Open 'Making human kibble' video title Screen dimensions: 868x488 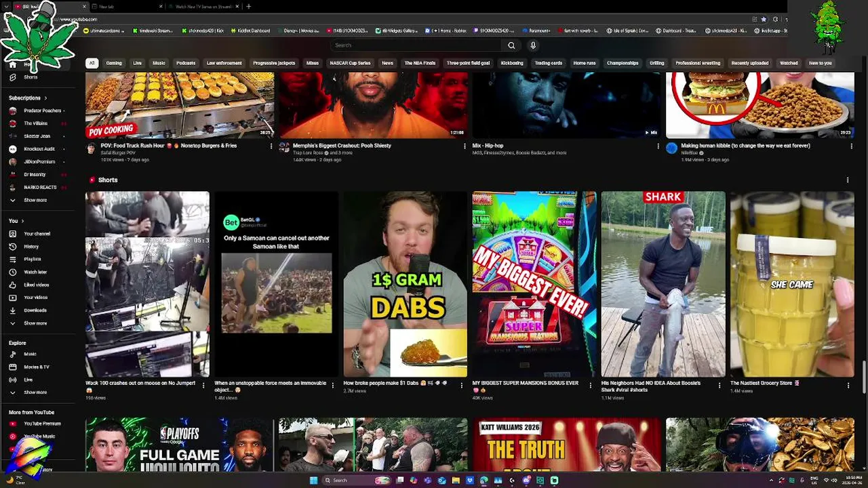(745, 146)
